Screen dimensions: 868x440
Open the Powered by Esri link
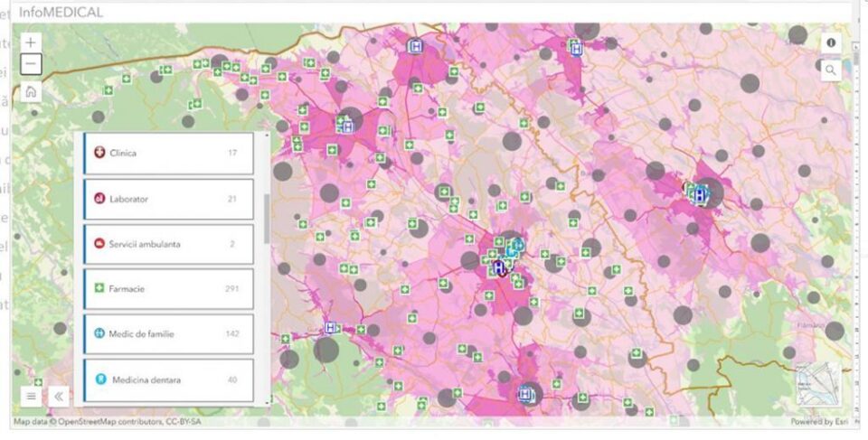(819, 422)
